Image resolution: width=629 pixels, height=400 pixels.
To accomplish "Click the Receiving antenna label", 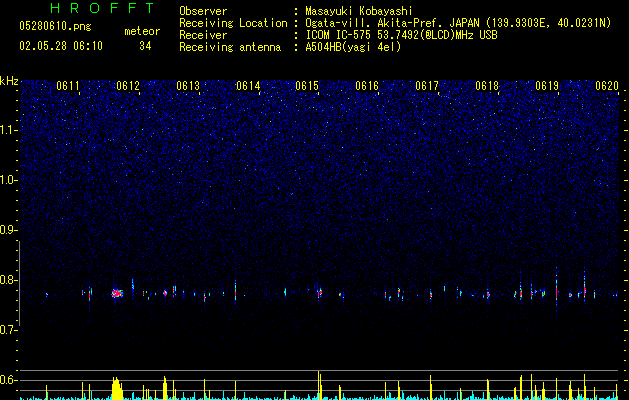I will point(230,47).
